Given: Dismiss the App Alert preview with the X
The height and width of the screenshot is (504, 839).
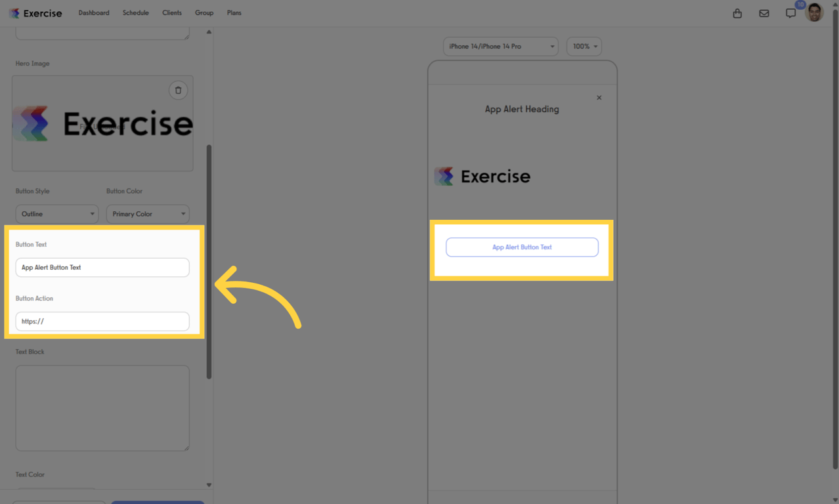Looking at the screenshot, I should point(599,97).
